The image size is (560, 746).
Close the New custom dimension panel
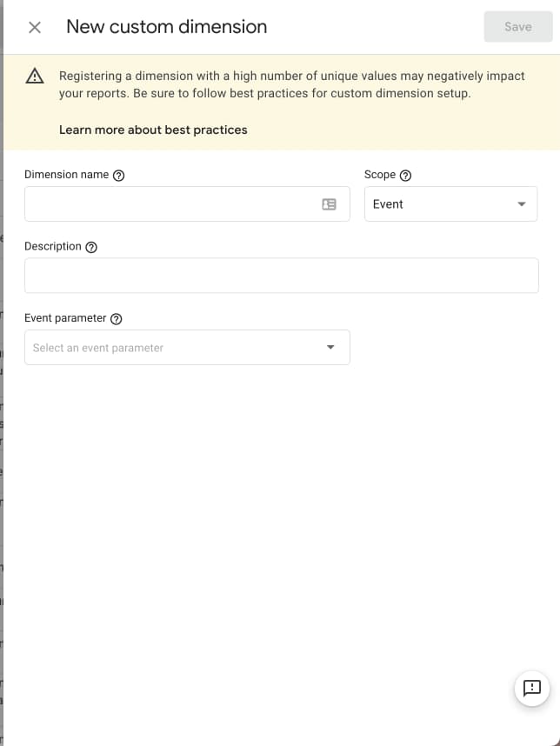[35, 27]
